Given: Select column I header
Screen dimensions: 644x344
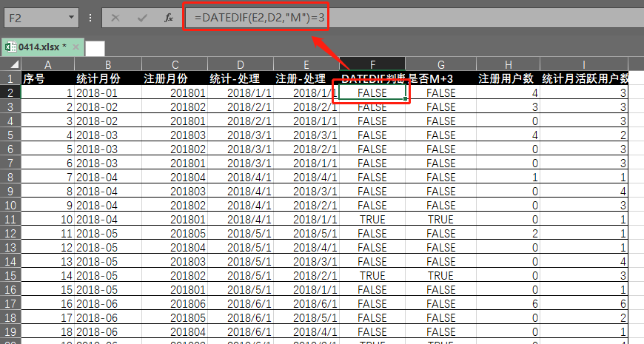Looking at the screenshot, I should 583,64.
